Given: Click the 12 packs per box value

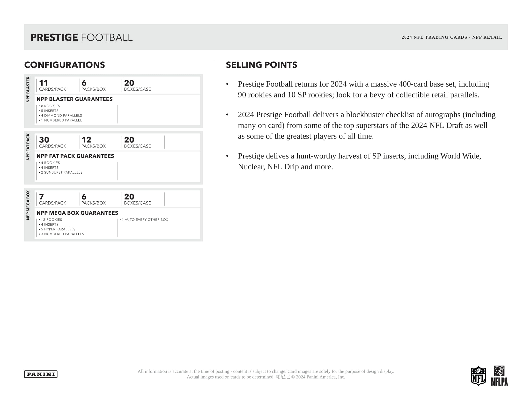Looking at the screenshot, I should [87, 140].
